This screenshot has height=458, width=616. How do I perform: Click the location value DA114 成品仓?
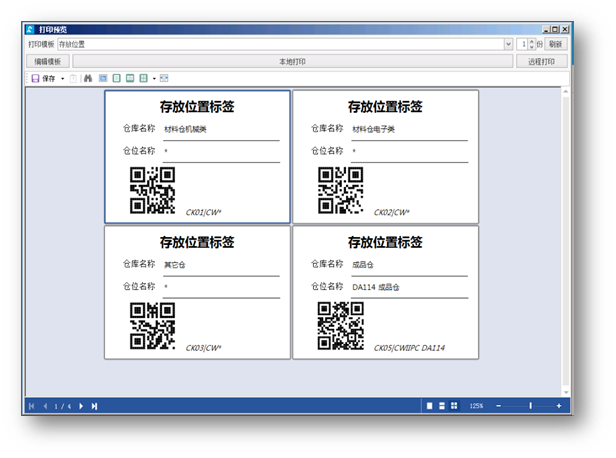coord(376,287)
